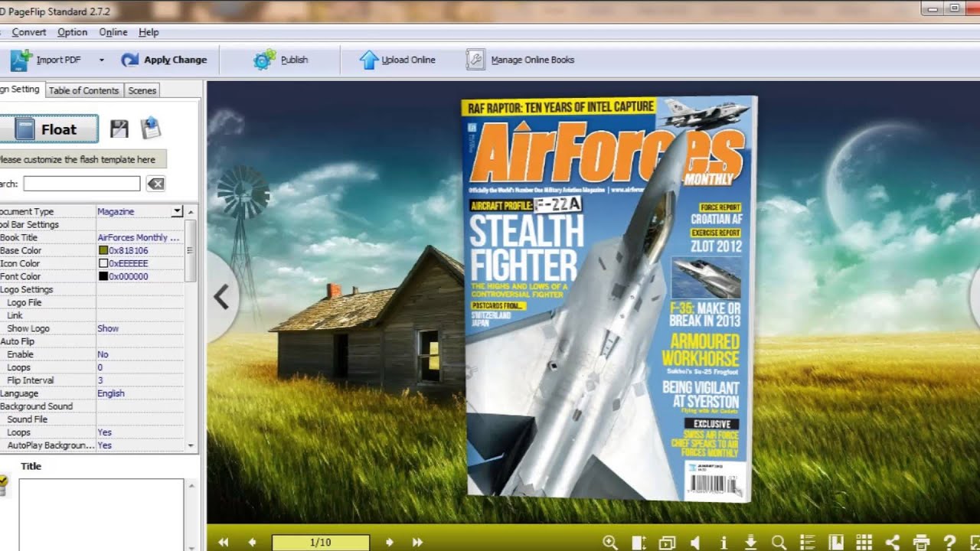This screenshot has height=551, width=980.
Task: Click the Auto Flip Enable value No
Action: (103, 354)
